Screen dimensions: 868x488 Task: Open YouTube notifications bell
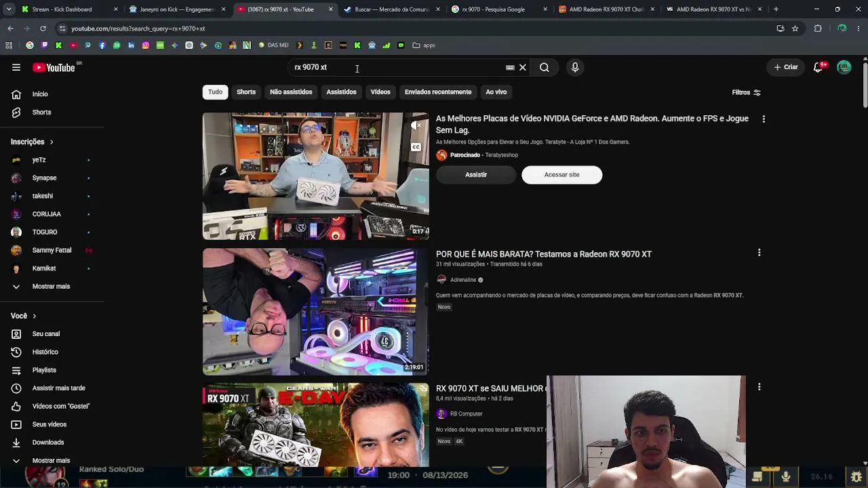pyautogui.click(x=818, y=67)
